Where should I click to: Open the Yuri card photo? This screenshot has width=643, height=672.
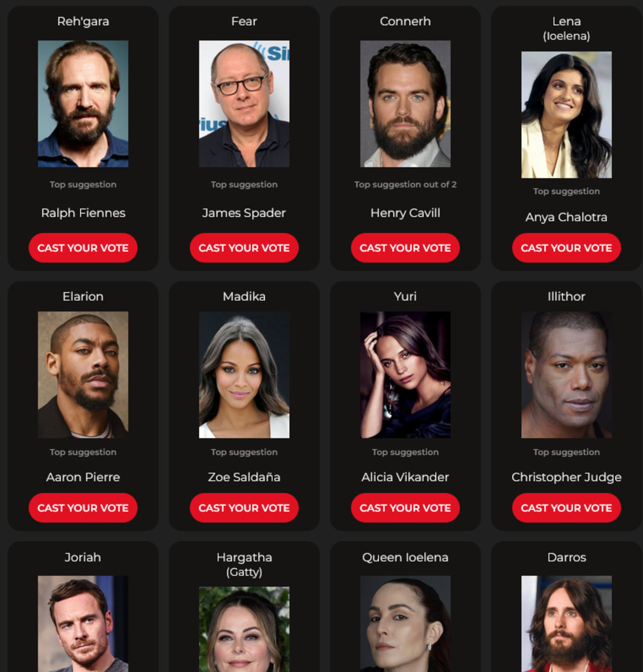pos(405,375)
